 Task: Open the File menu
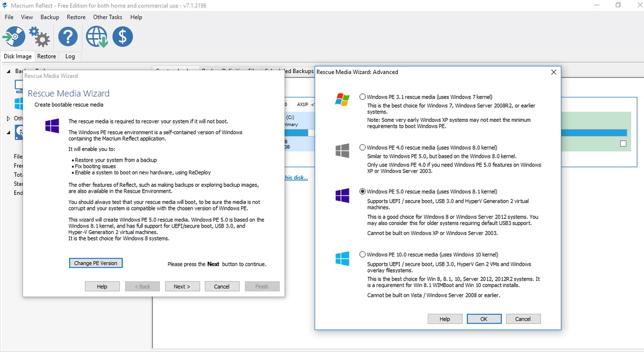(x=9, y=17)
